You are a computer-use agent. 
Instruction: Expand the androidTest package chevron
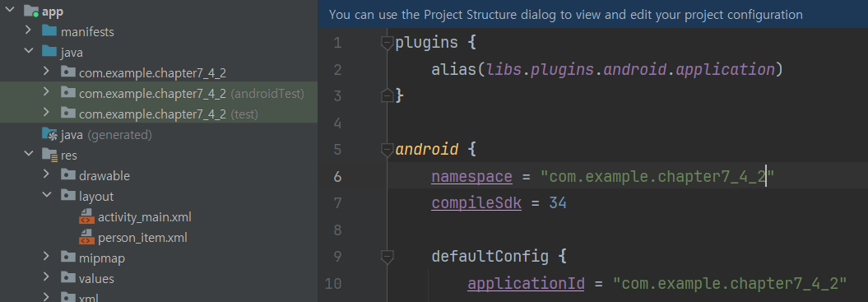click(47, 92)
